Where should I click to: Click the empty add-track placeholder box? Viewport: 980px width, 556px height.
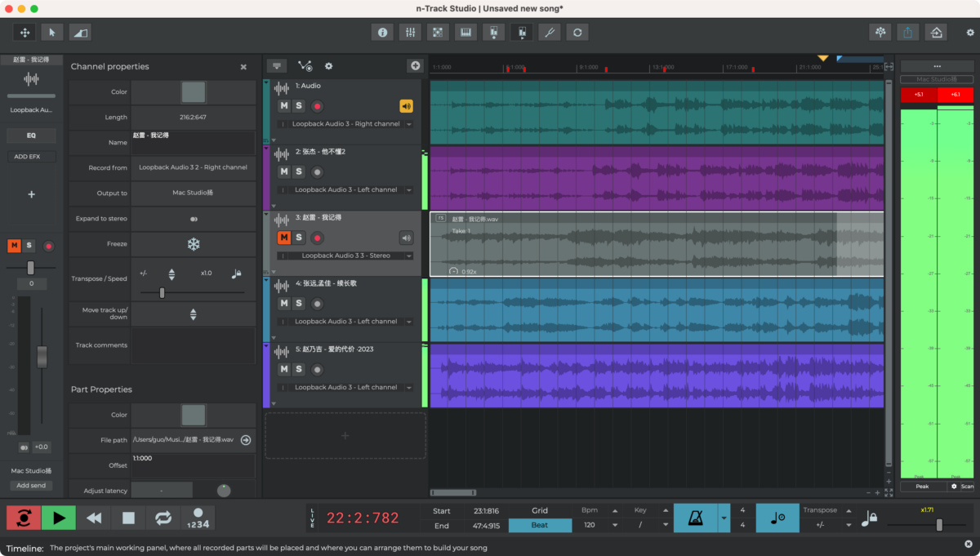345,436
